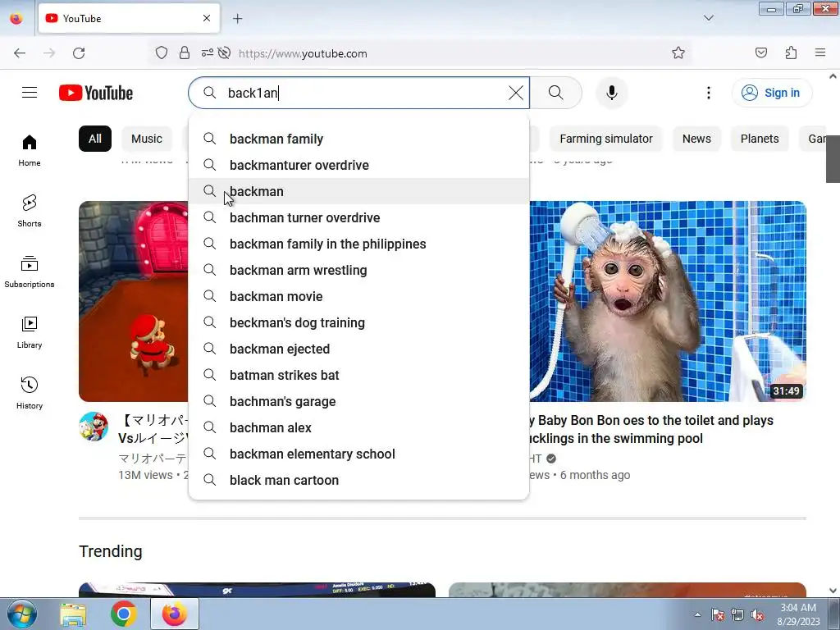
Task: Expand the list all tabs chevron
Action: click(x=708, y=18)
